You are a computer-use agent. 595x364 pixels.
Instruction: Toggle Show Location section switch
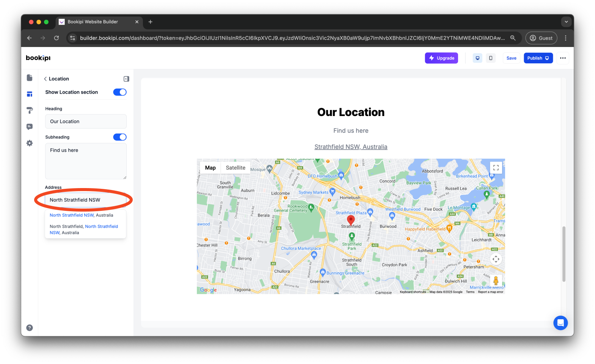pyautogui.click(x=120, y=92)
